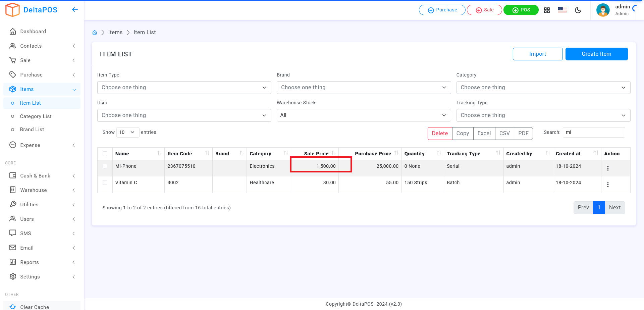
Task: Check the select-all header checkbox
Action: [105, 154]
